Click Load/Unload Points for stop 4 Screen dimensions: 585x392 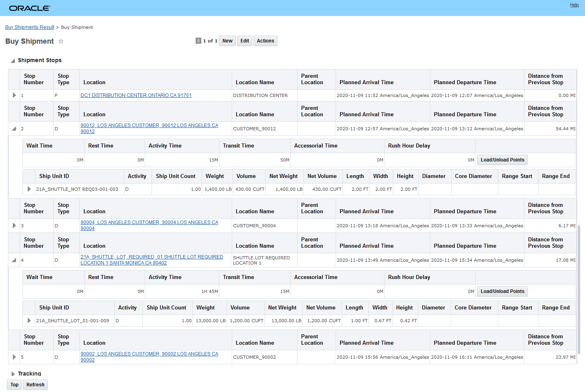(x=502, y=291)
